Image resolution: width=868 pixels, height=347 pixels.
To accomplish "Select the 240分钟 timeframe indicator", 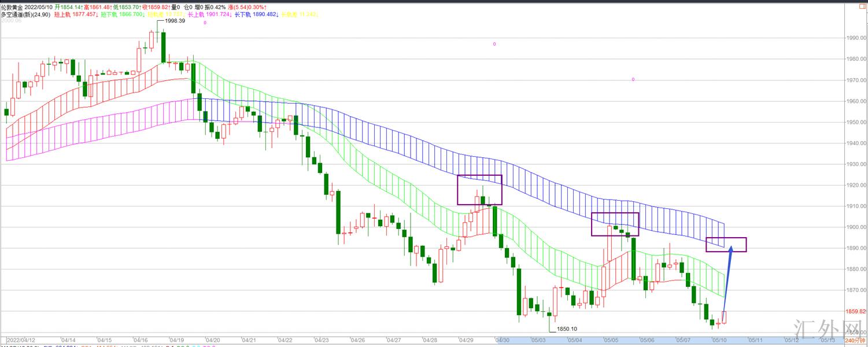I will 855,341.
